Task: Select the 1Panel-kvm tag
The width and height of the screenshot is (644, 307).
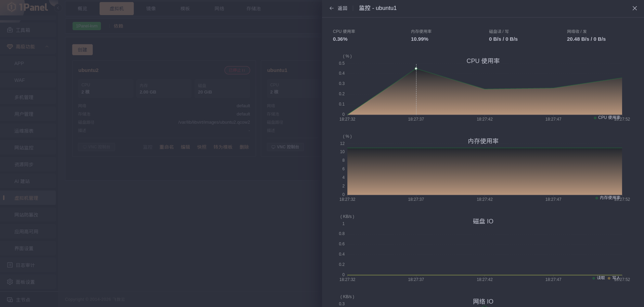Action: (x=87, y=26)
